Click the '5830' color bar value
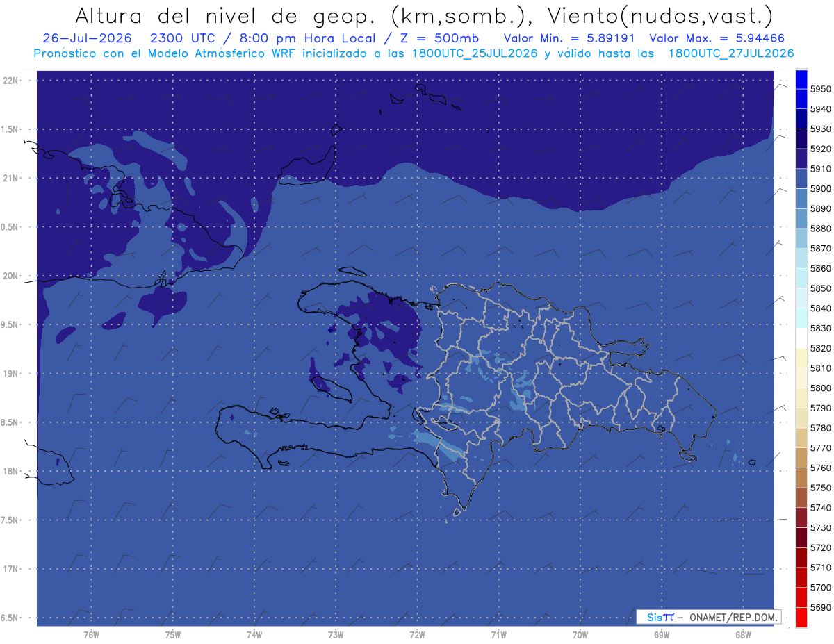Image resolution: width=834 pixels, height=644 pixels. 820,328
